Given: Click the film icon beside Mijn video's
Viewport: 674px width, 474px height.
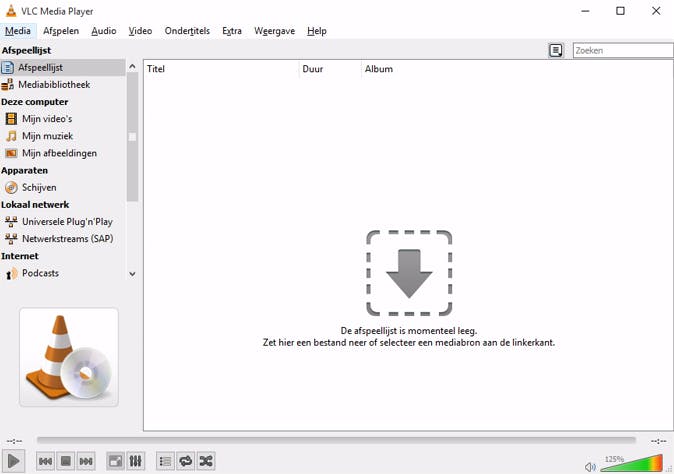Looking at the screenshot, I should pos(11,119).
